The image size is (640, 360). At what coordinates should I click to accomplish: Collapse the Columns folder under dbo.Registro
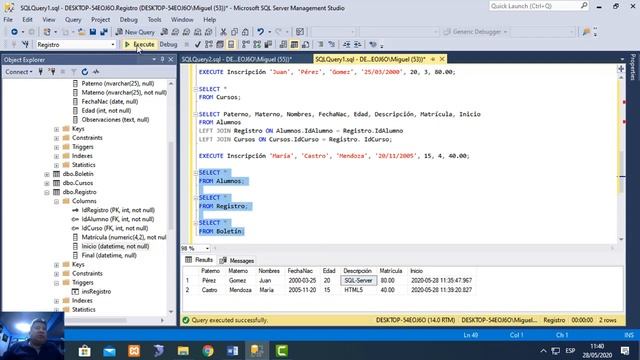click(57, 201)
